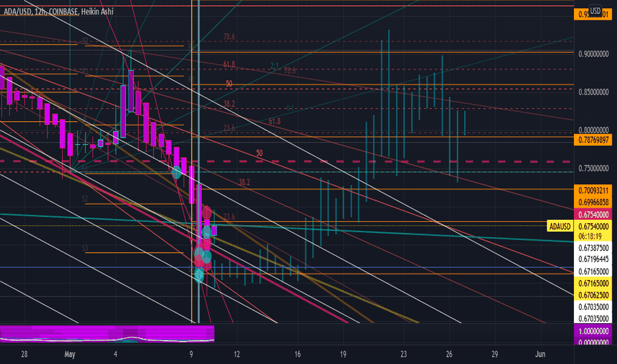This screenshot has width=617, height=364.
Task: Click the bold 50 label on the horizontal retracement
Action: (229, 84)
